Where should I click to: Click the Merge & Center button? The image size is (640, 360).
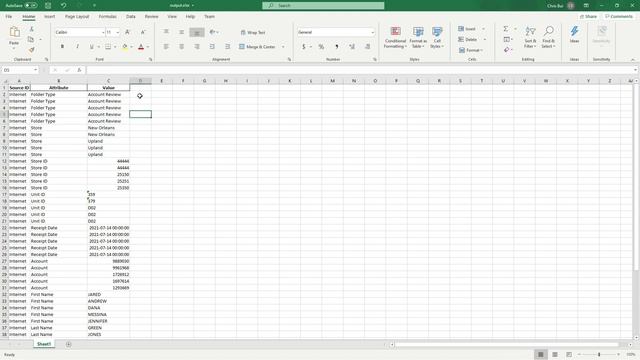[x=257, y=47]
